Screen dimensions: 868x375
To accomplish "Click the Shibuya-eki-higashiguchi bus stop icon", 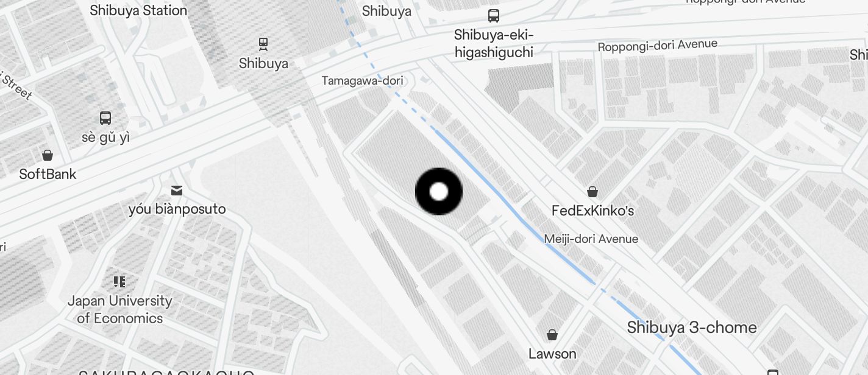I will tap(494, 16).
